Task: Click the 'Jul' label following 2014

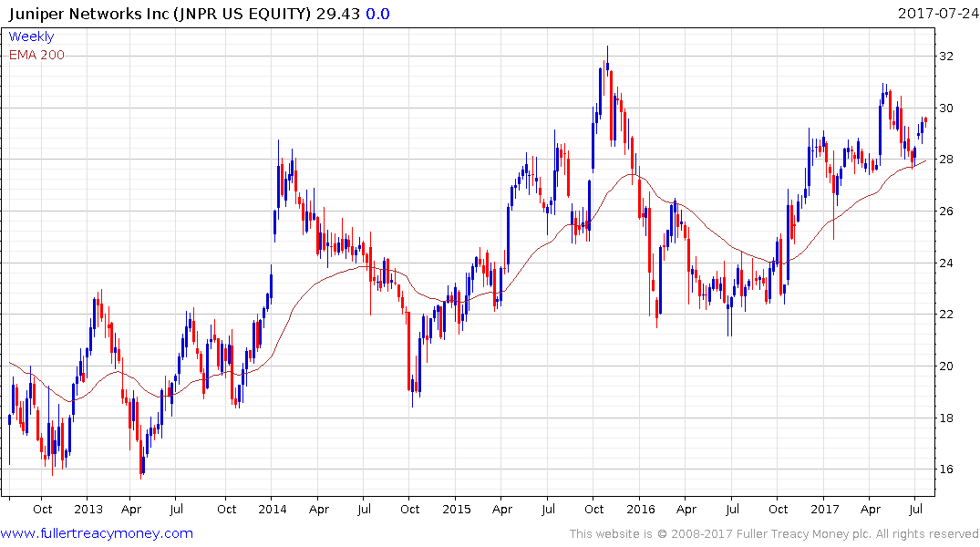Action: [x=364, y=509]
